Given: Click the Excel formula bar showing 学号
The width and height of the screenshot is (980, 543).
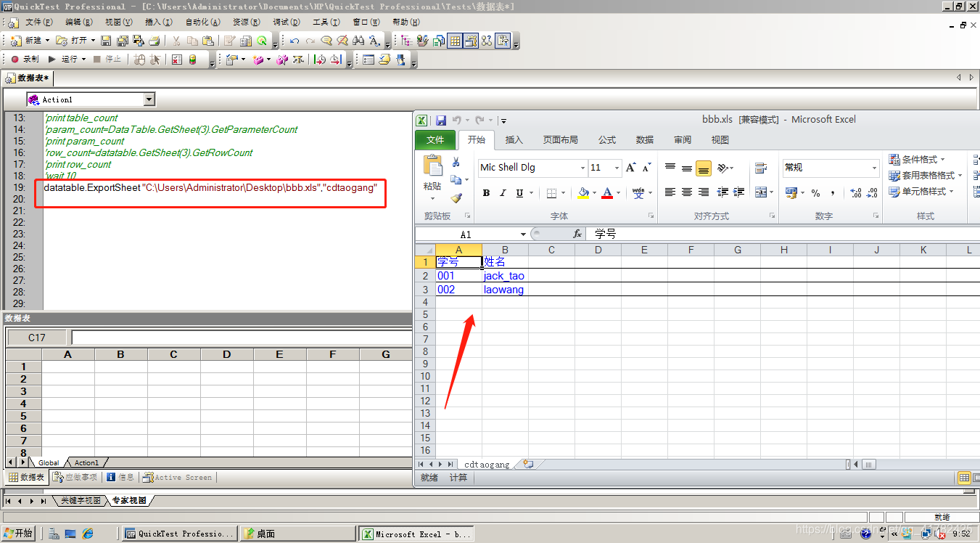Looking at the screenshot, I should (783, 234).
